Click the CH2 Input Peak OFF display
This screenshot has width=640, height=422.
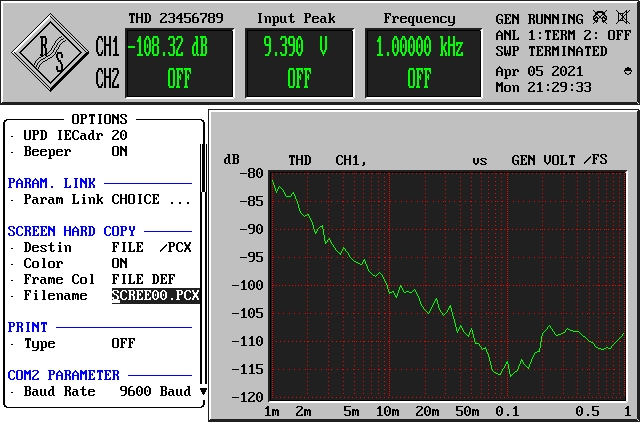tap(299, 79)
